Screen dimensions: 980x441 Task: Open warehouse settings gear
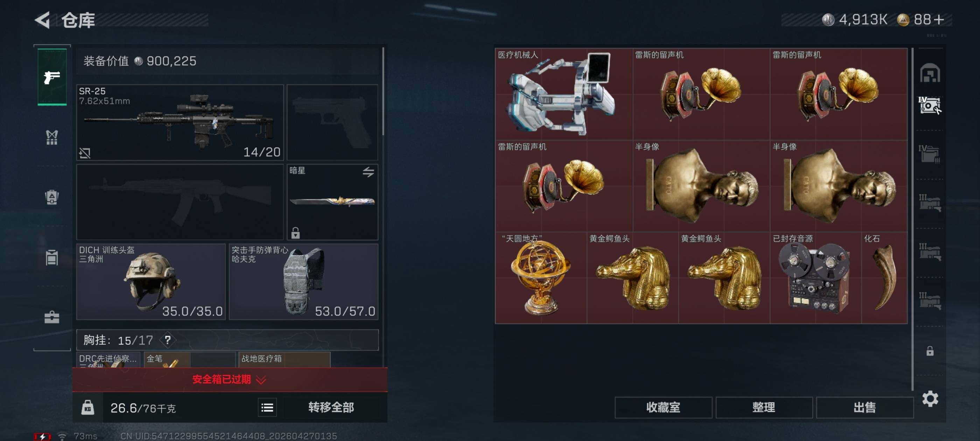[930, 399]
